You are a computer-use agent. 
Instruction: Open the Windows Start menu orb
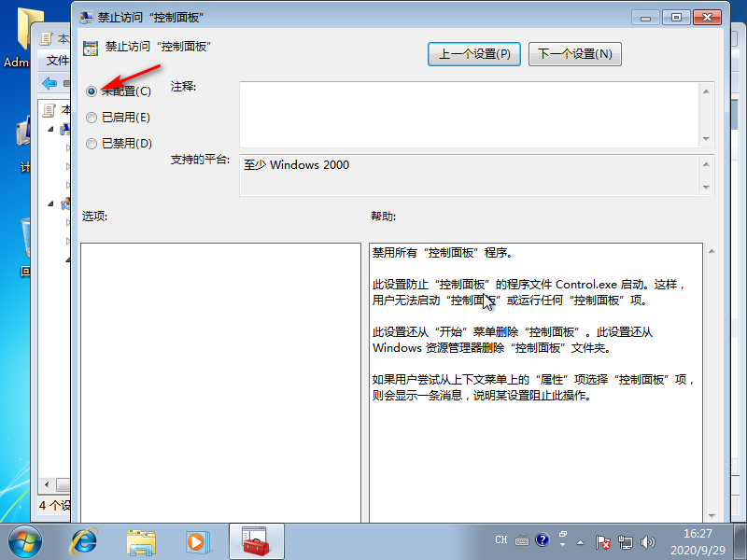point(25,539)
